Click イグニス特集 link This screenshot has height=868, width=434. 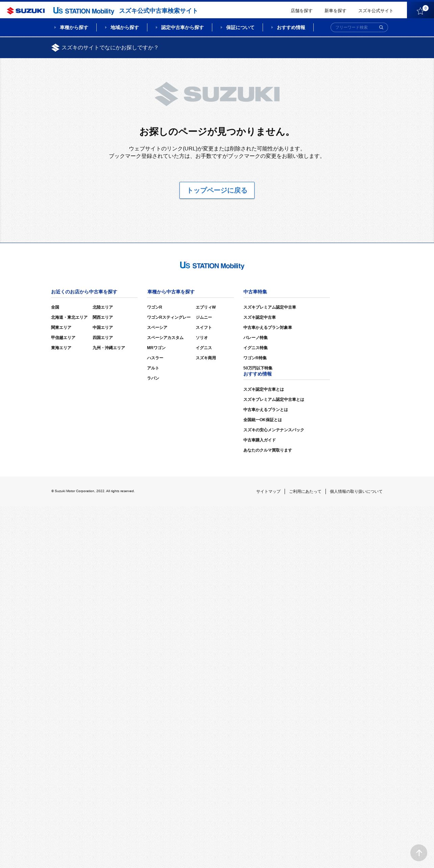click(256, 348)
